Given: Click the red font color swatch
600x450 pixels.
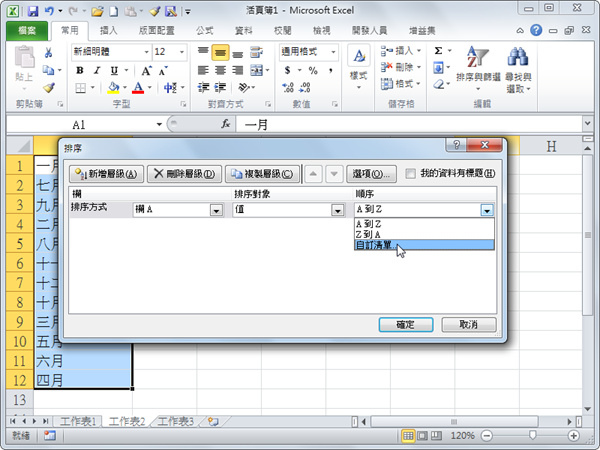Looking at the screenshot, I should click(x=138, y=88).
